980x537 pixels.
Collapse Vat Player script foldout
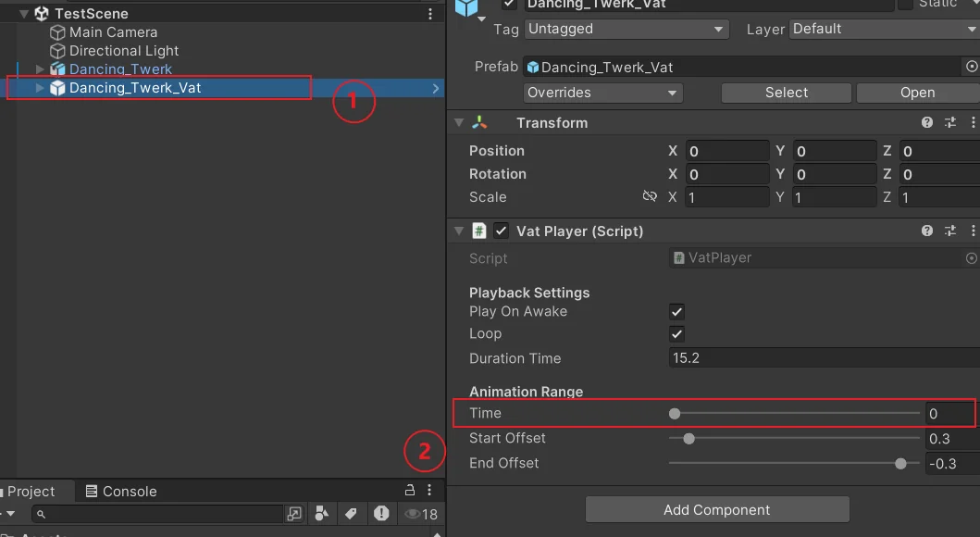459,231
